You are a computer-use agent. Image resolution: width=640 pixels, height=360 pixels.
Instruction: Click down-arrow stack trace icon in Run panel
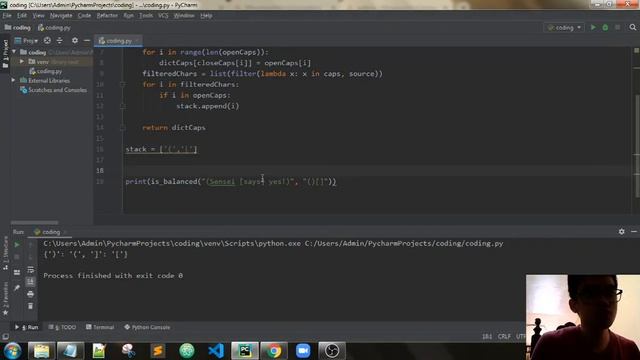(x=31, y=257)
